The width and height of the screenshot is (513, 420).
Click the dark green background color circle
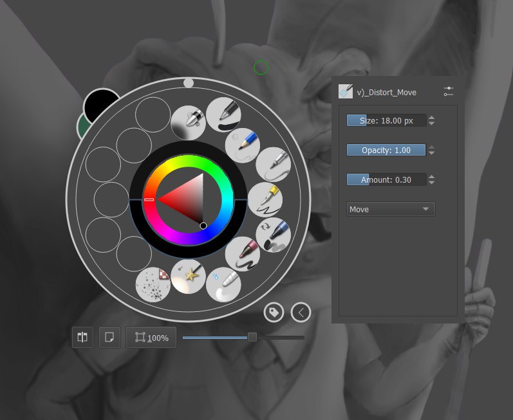tap(82, 127)
